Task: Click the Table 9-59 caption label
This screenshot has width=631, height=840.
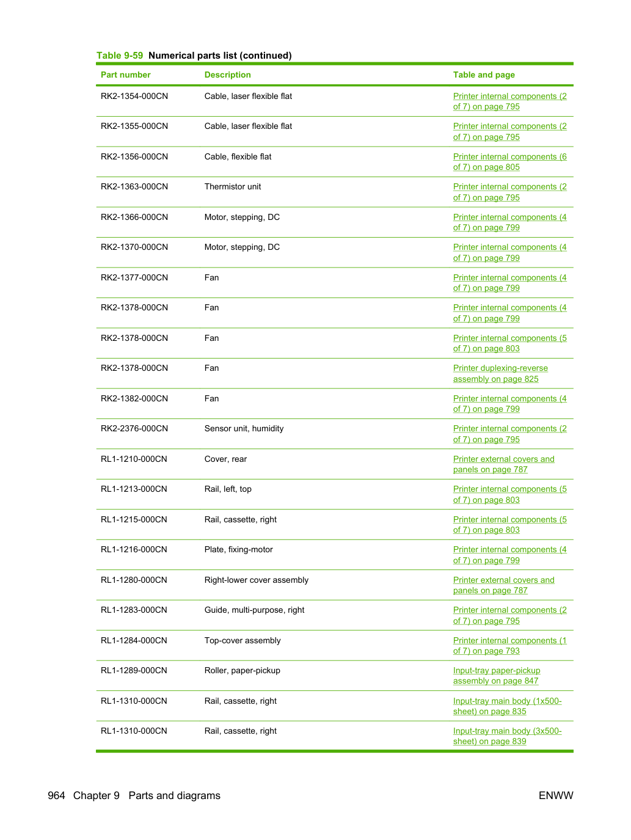Action: [120, 56]
